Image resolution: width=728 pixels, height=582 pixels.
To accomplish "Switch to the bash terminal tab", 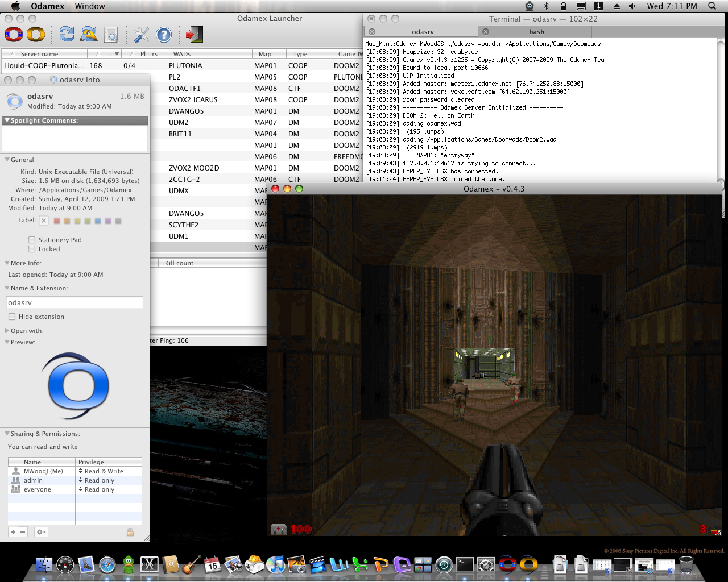I will coord(536,32).
